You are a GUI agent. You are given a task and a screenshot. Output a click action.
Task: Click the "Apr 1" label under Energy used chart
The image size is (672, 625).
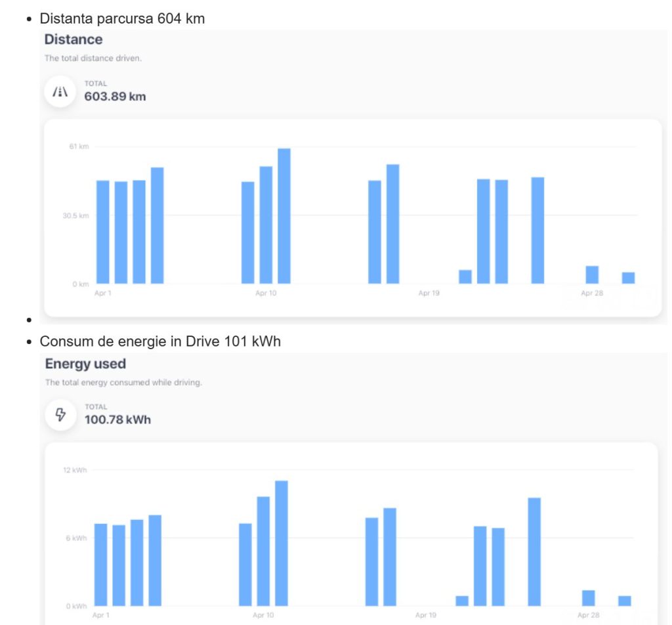pyautogui.click(x=101, y=615)
